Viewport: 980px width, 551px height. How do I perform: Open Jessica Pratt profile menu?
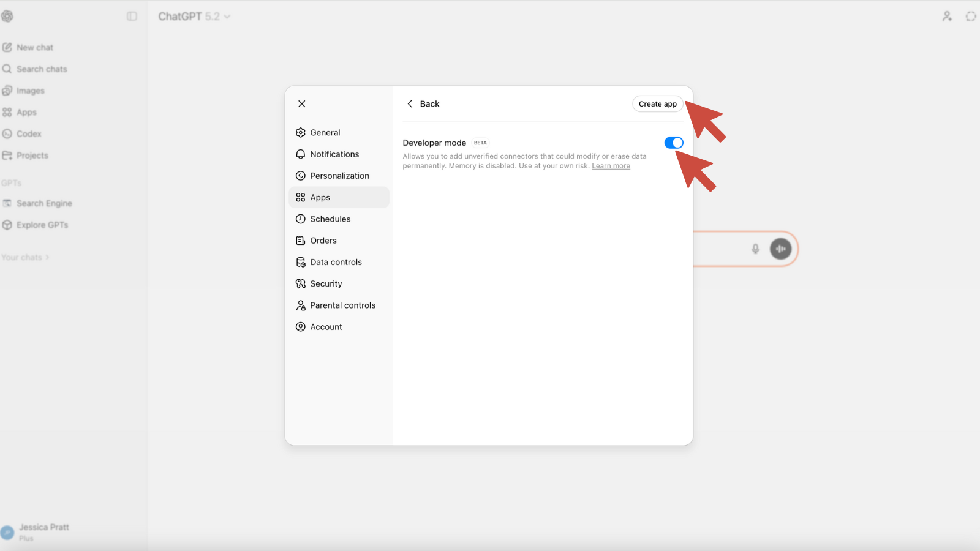(37, 532)
